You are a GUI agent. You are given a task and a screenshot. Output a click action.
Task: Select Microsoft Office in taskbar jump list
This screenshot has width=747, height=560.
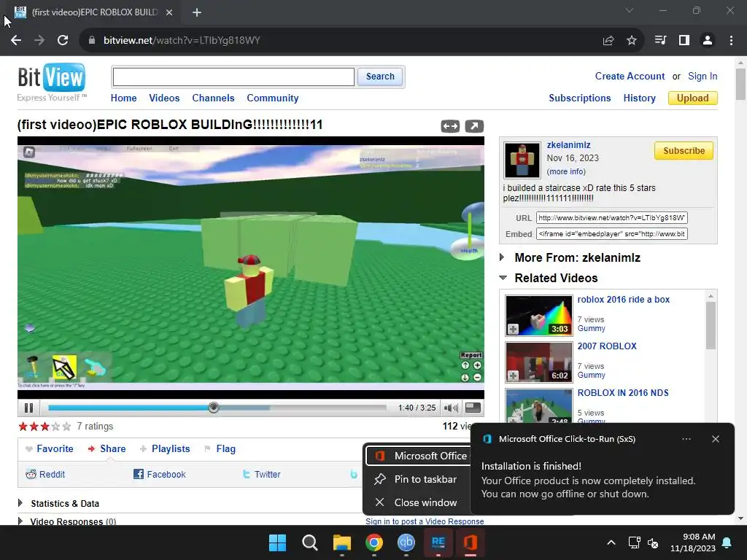click(419, 456)
